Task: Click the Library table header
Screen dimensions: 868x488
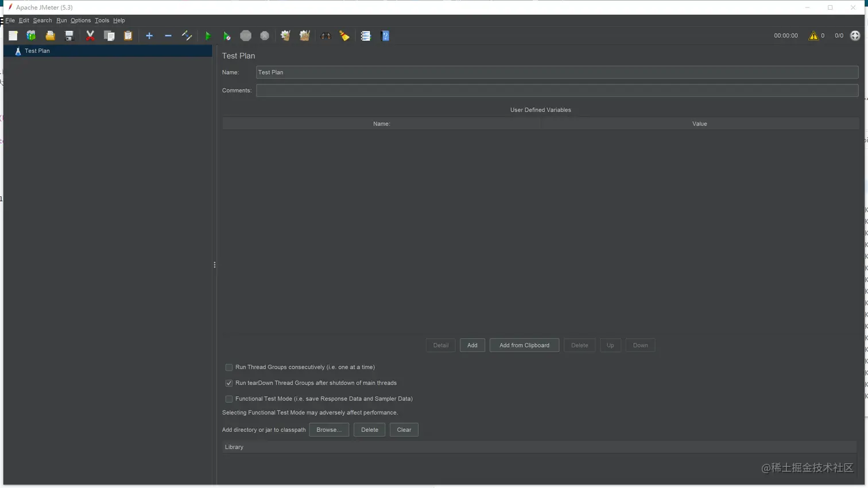Action: [x=540, y=447]
